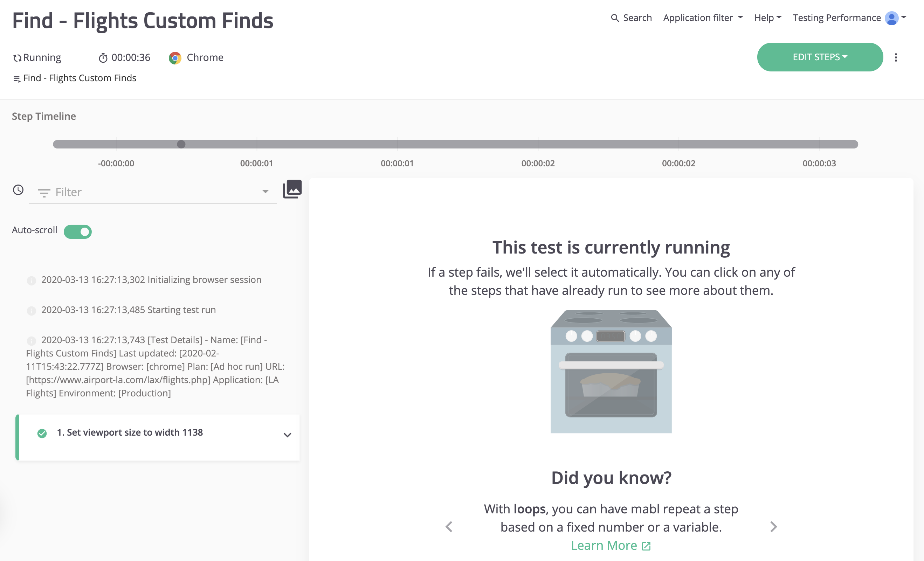Click info icon for Test Details log
924x561 pixels.
tap(32, 340)
